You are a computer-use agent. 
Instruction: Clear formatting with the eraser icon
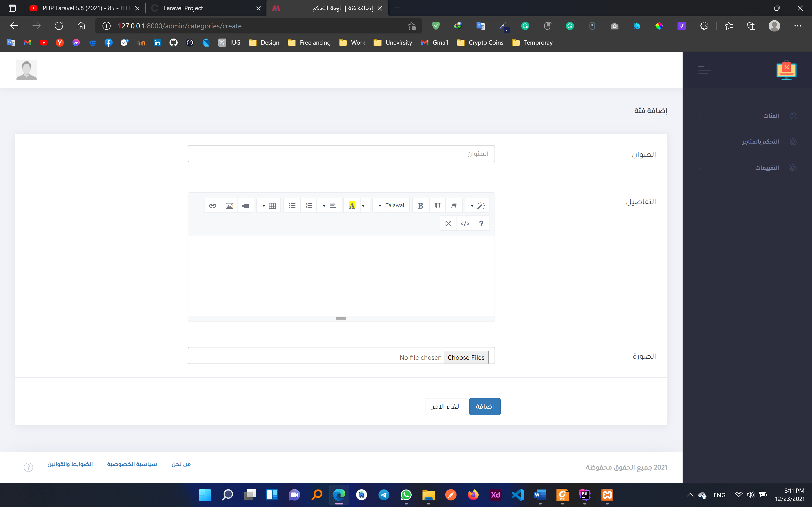(454, 205)
